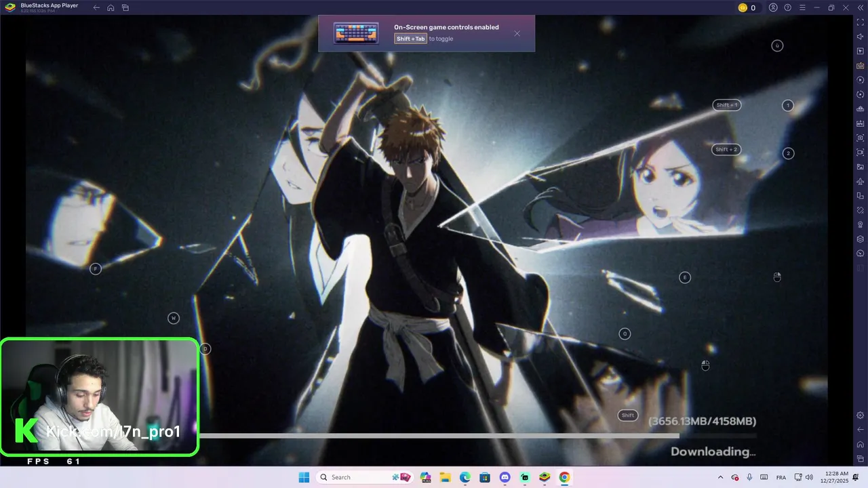868x488 pixels.
Task: Enter full screen mode from the side toolbar
Action: point(861,22)
